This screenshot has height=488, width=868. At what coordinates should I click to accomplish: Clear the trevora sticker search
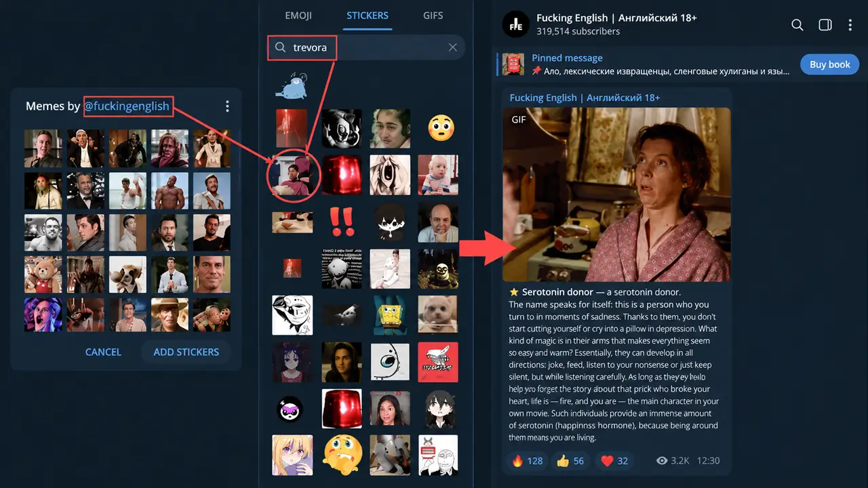pyautogui.click(x=453, y=47)
